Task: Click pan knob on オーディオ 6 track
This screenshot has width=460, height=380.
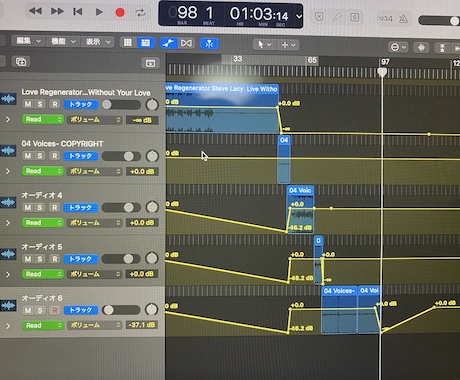Action: [x=152, y=310]
